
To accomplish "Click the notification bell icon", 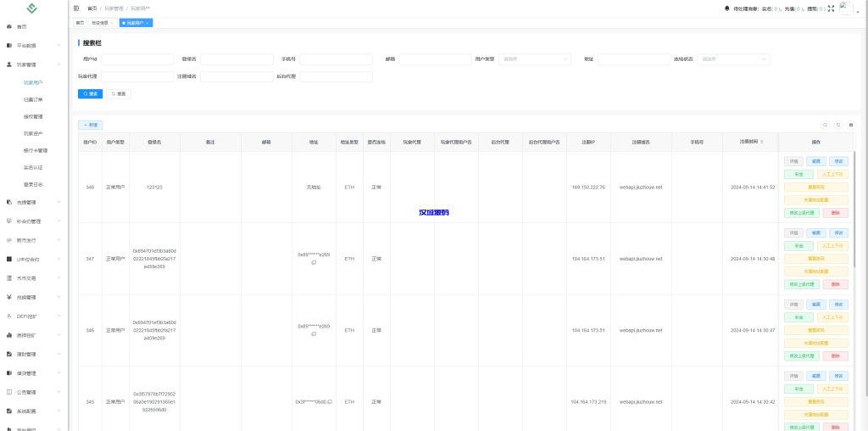I will [726, 8].
